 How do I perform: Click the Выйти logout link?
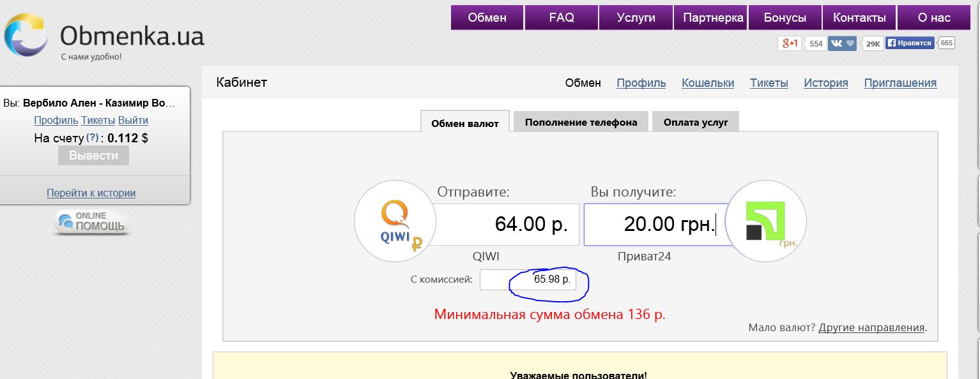[x=133, y=120]
